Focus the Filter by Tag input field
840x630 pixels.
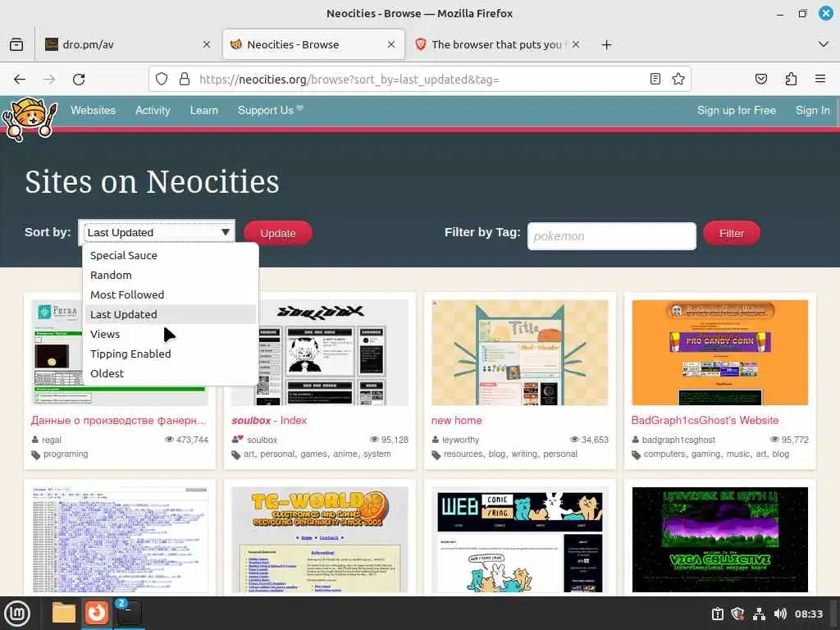[611, 236]
